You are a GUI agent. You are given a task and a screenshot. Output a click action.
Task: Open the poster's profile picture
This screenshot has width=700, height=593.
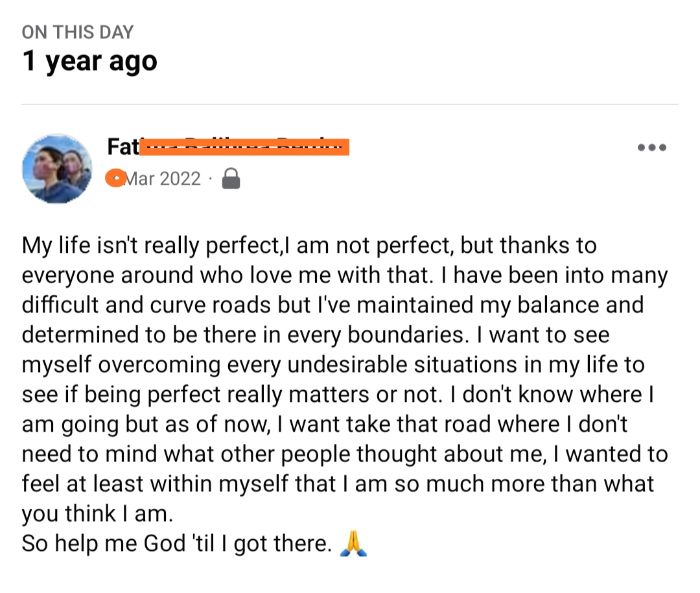pyautogui.click(x=57, y=169)
